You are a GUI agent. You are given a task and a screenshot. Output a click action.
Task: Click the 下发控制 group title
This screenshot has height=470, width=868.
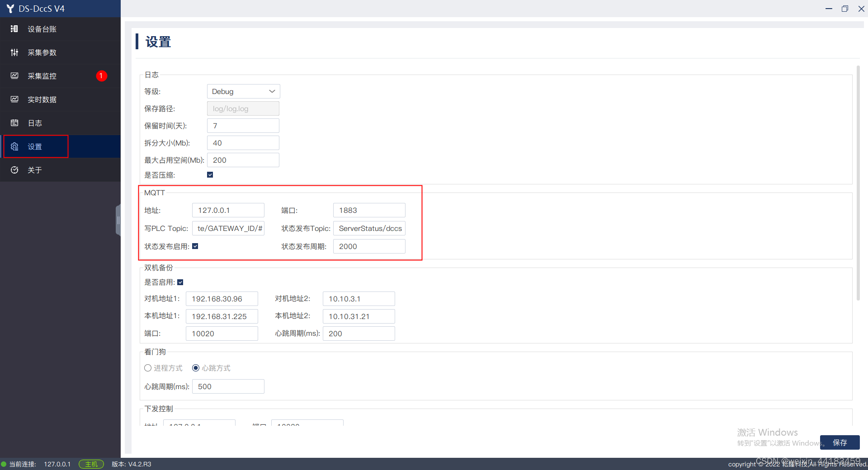click(x=159, y=409)
